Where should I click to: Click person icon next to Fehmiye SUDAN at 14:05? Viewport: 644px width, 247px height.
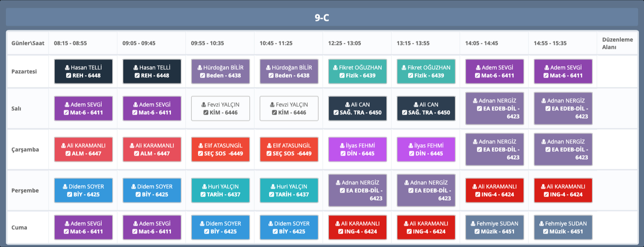tap(473, 224)
